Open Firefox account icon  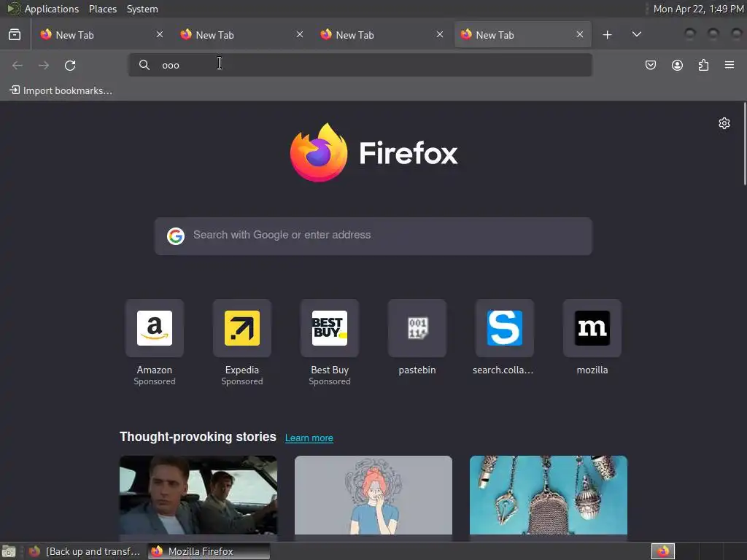pos(677,65)
